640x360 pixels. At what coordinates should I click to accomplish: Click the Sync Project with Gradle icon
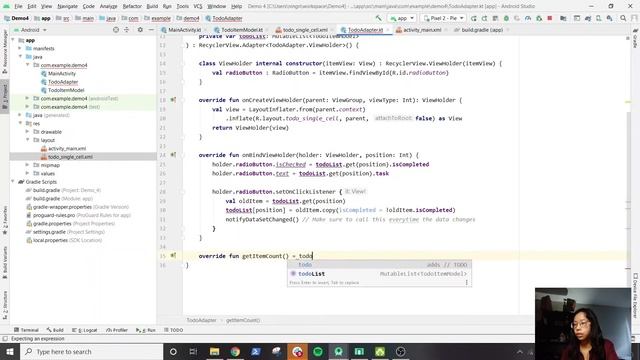tap(588, 18)
